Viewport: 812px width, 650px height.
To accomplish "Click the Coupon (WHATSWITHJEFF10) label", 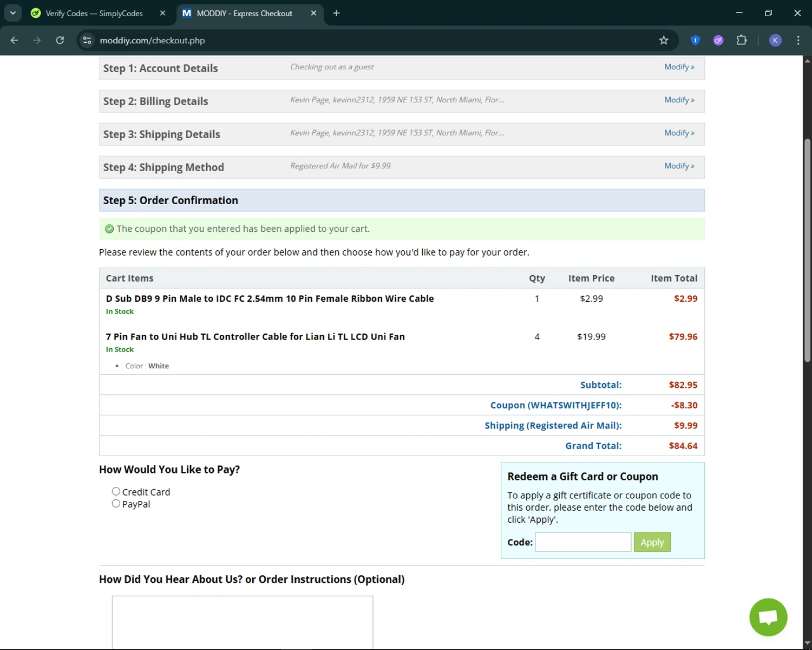I will [x=556, y=405].
